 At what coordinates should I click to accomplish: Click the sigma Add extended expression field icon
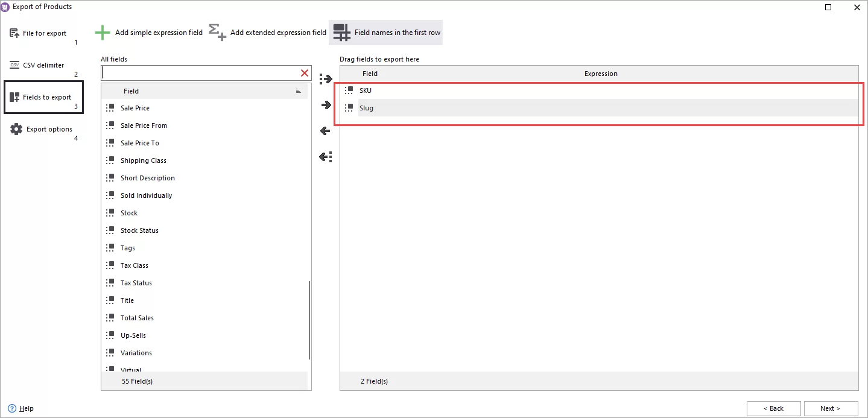pos(216,32)
